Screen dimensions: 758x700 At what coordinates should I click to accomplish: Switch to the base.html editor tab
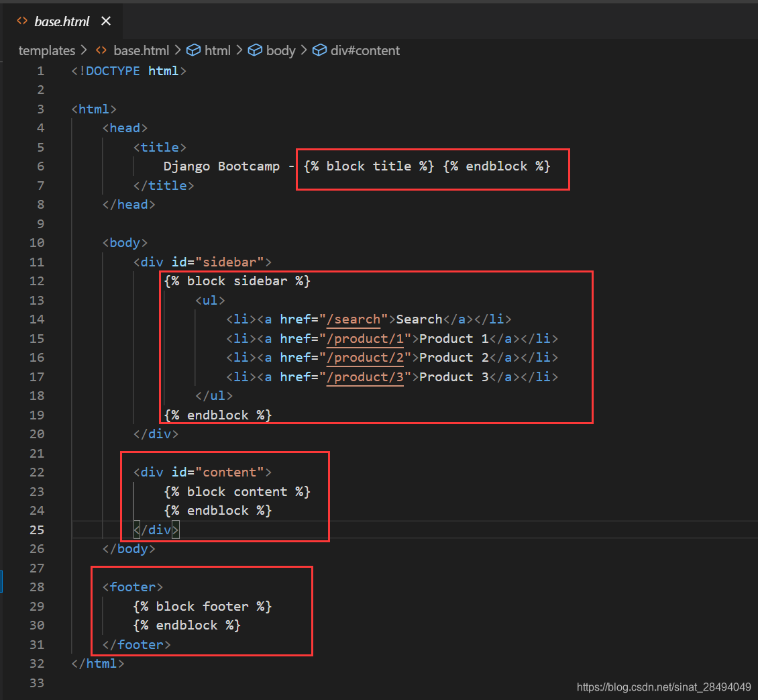coord(62,21)
